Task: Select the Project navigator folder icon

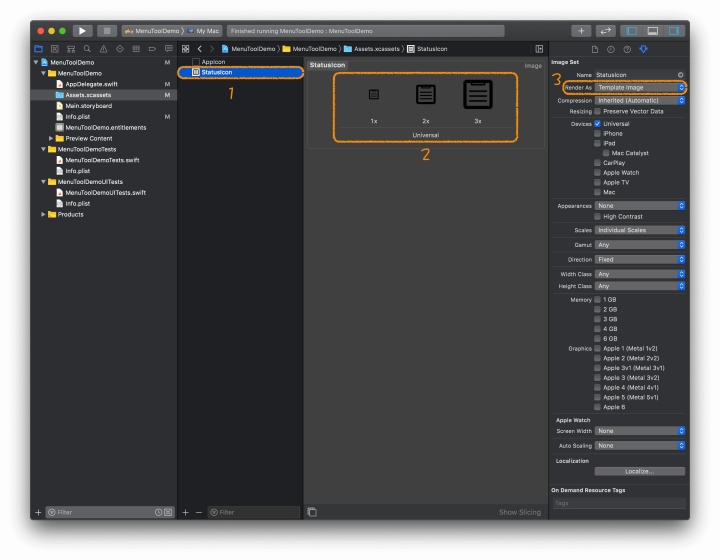Action: pyautogui.click(x=39, y=49)
